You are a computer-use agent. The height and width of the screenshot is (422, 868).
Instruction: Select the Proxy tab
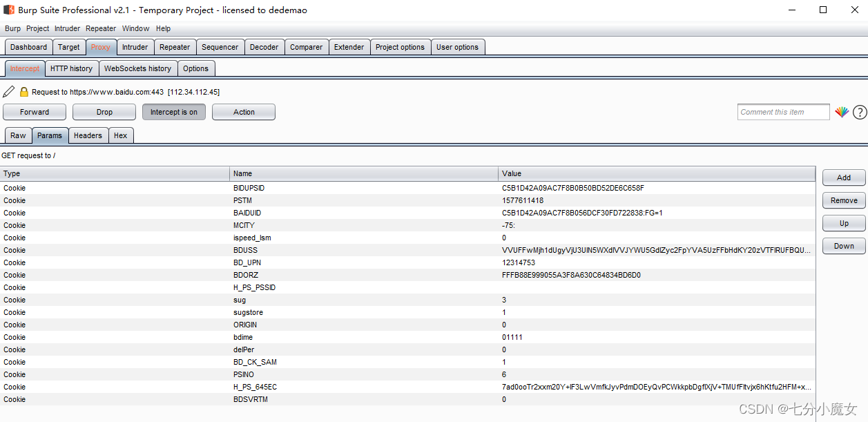[101, 47]
